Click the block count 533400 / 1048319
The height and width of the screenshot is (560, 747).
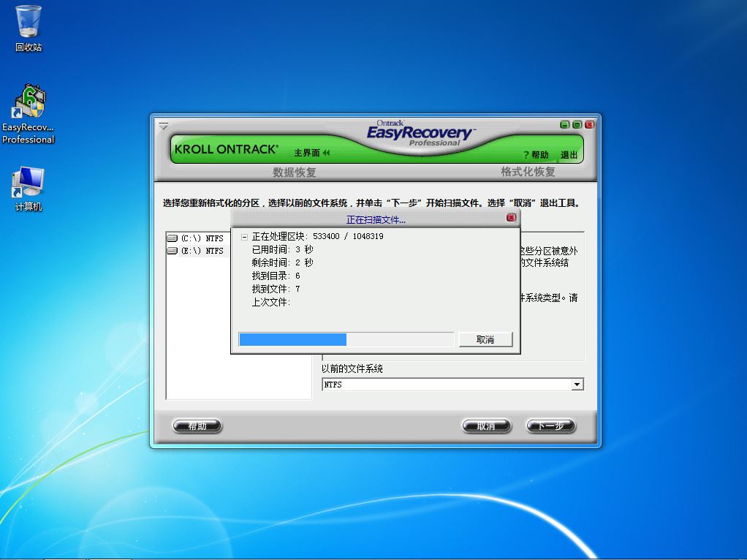coord(348,236)
